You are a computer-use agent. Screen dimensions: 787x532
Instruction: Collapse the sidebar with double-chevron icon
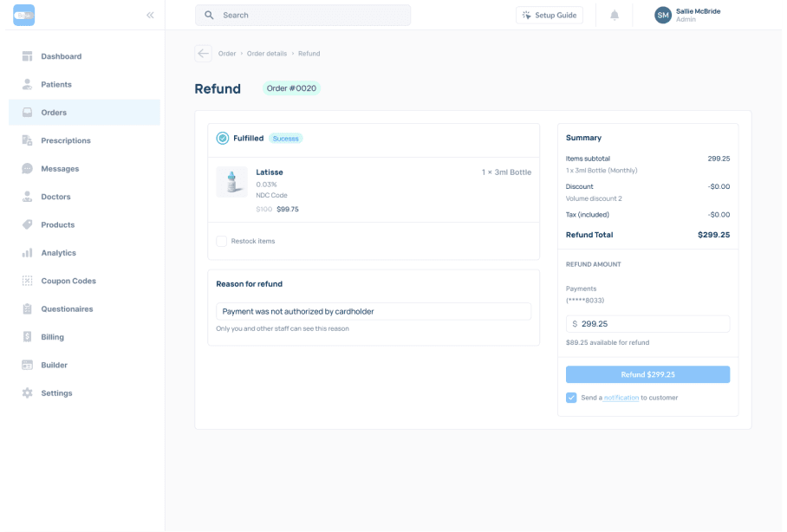coord(150,16)
